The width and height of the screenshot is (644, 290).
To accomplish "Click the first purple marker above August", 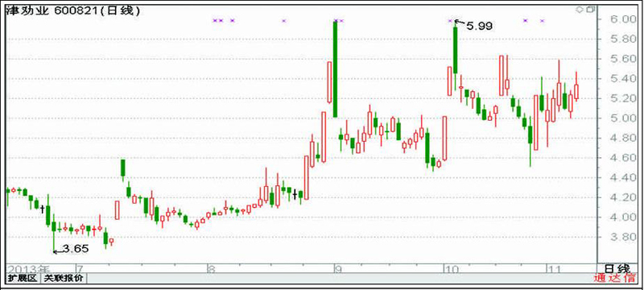I will click(x=215, y=20).
